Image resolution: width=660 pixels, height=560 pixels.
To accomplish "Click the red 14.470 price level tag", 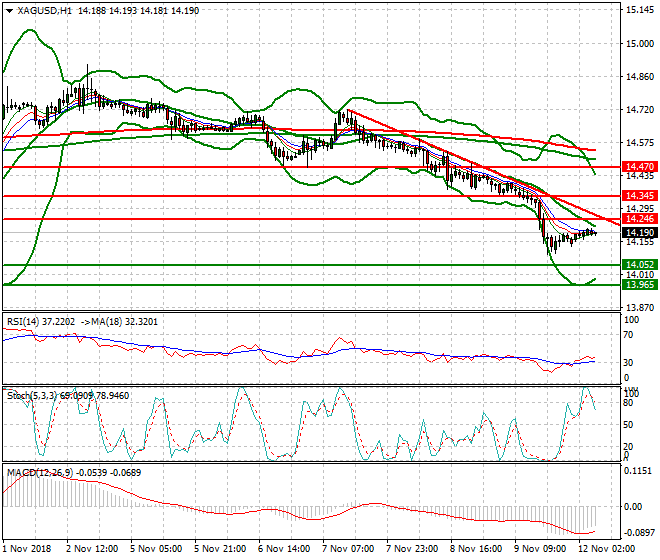I will [x=638, y=166].
